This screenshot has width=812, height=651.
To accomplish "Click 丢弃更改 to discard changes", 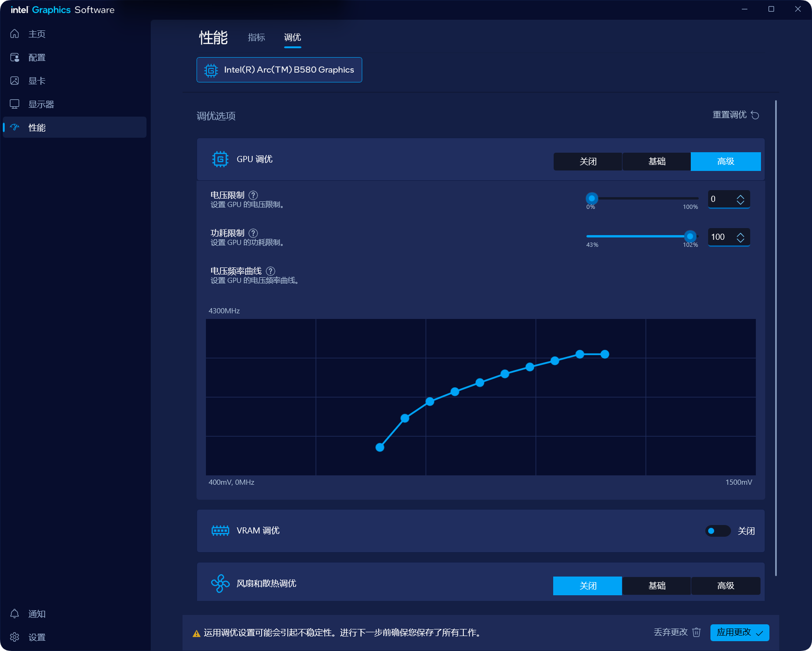I will [x=677, y=632].
